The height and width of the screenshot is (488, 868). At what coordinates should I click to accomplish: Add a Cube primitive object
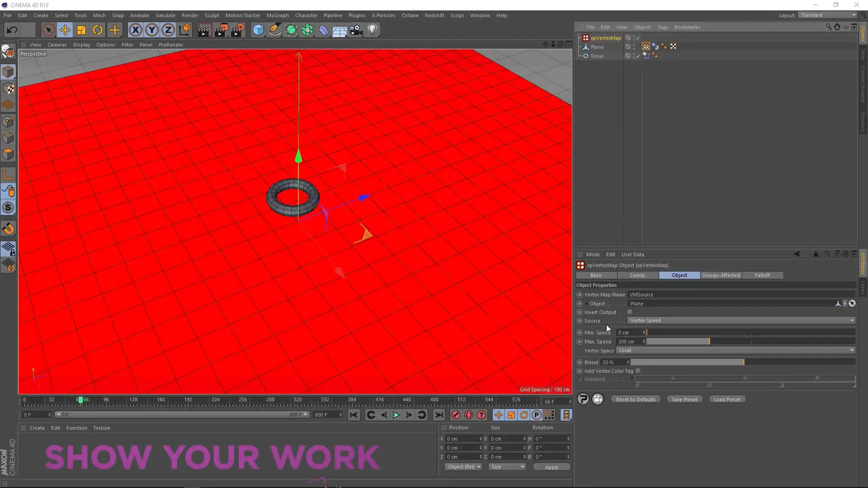(x=258, y=30)
